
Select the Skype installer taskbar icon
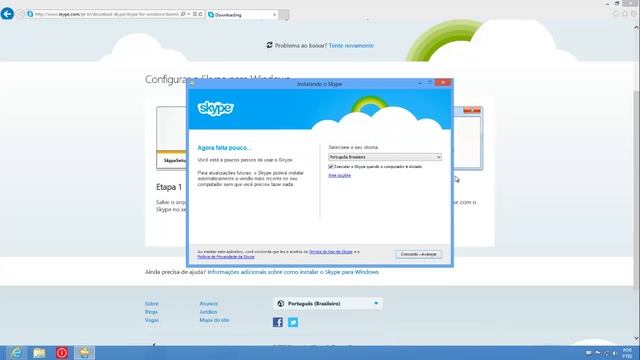(x=84, y=353)
